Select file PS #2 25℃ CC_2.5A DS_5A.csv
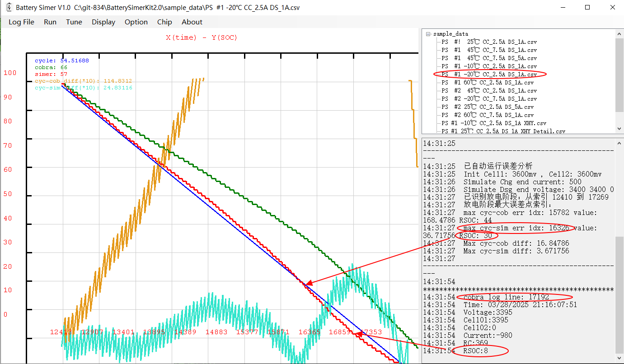Viewport: 624px width, 364px height. (487, 107)
